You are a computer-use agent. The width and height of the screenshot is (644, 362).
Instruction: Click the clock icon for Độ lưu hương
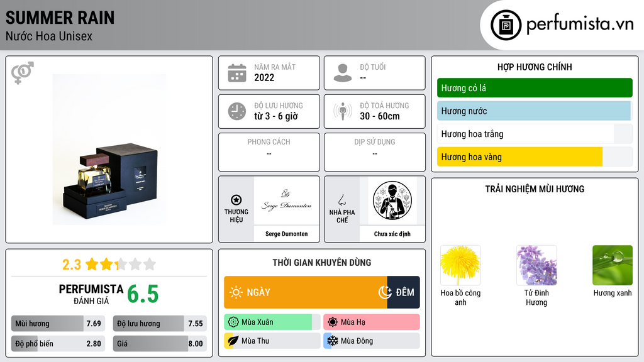click(237, 111)
